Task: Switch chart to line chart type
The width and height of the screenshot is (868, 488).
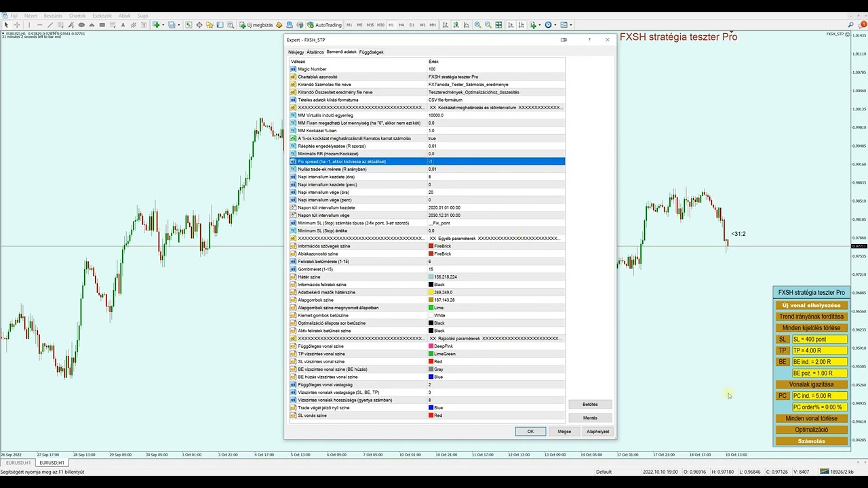Action: tap(466, 25)
